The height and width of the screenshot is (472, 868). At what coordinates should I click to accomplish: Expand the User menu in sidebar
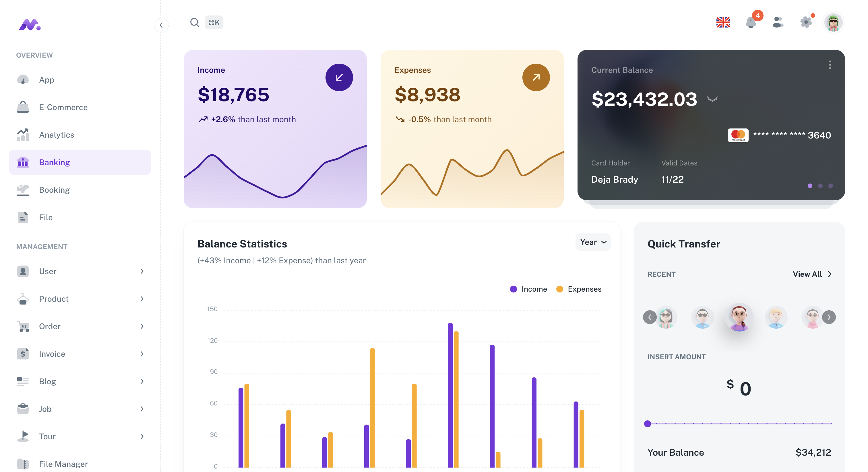coord(80,271)
